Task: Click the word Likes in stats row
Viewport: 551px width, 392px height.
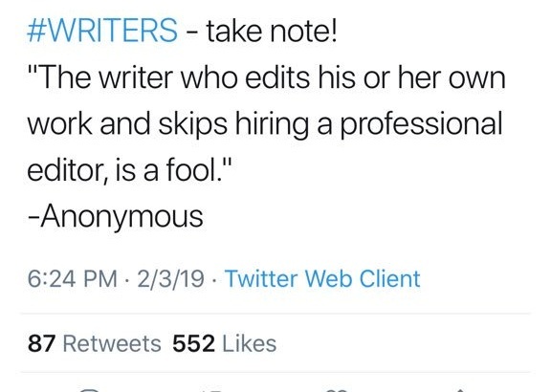Action: point(249,343)
